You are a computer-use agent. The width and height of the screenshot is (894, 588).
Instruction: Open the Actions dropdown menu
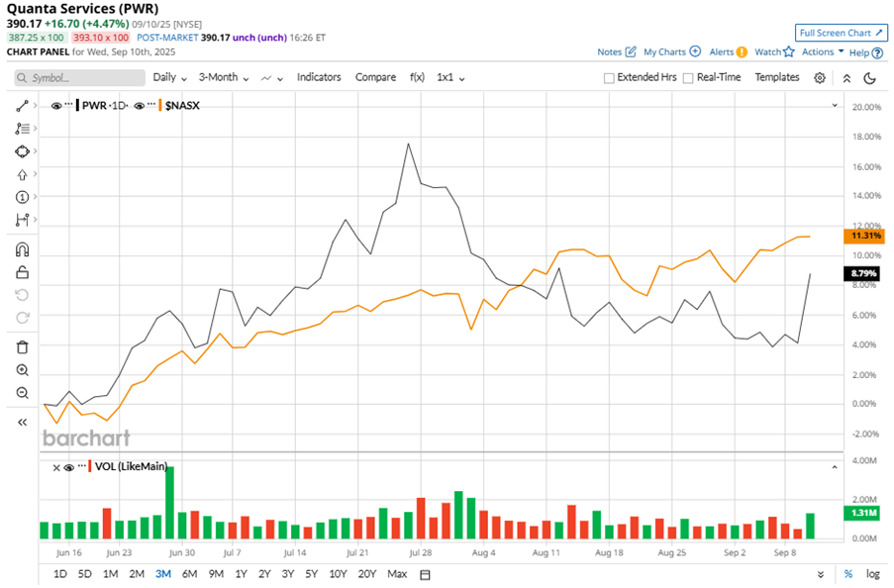click(x=823, y=51)
